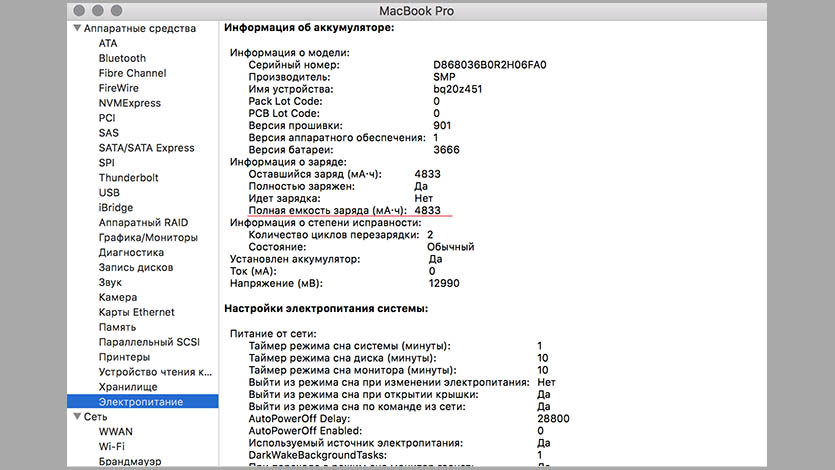The image size is (835, 470).
Task: Open SATA/SATA Express entry
Action: pyautogui.click(x=146, y=147)
